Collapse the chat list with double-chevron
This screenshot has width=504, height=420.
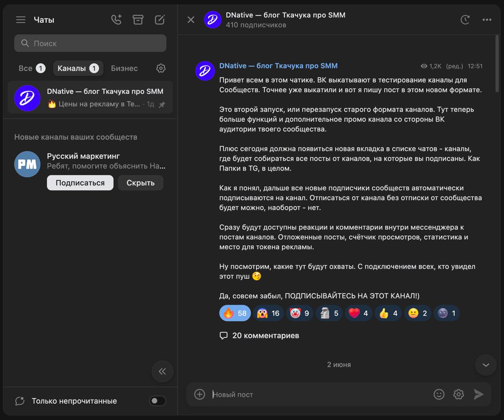pyautogui.click(x=162, y=371)
